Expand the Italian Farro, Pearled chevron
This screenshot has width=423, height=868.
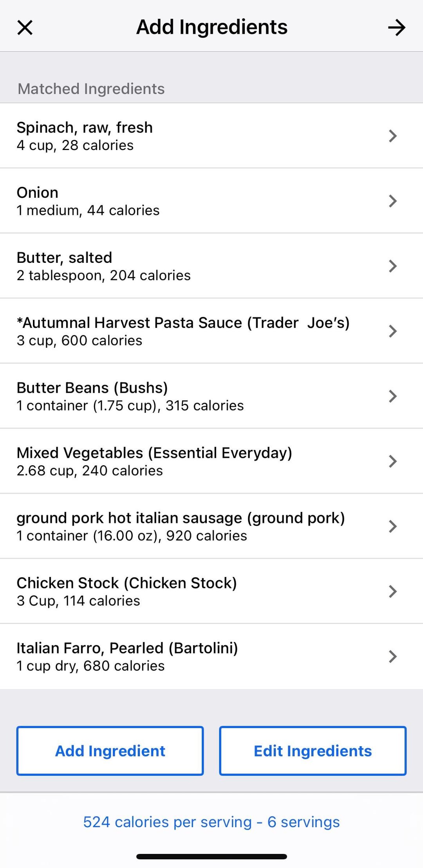(x=392, y=656)
